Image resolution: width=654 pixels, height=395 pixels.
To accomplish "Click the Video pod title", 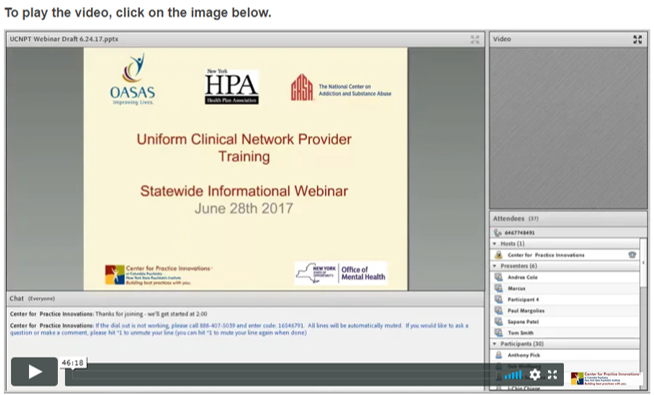I will [x=502, y=39].
